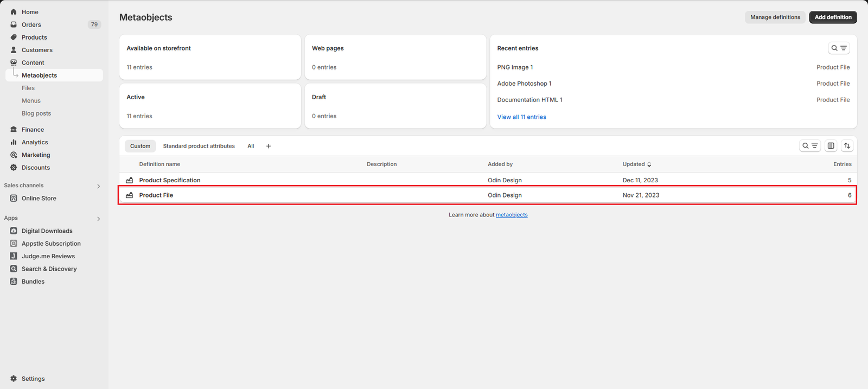Viewport: 868px width, 389px height.
Task: Open Metaobjects in the sidebar
Action: point(54,75)
